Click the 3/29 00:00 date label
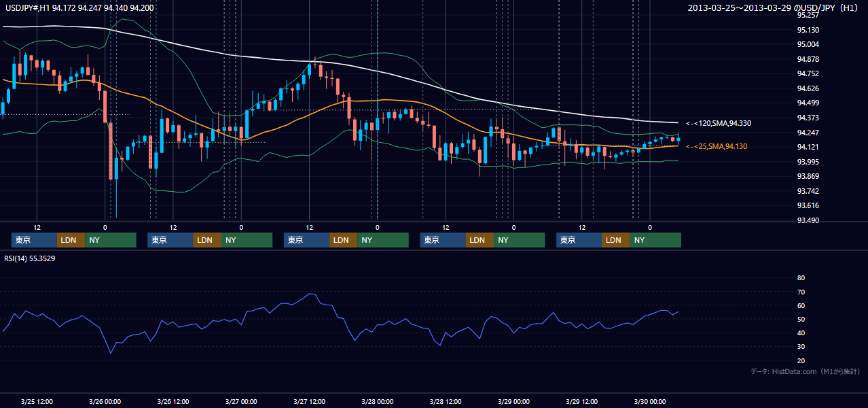 [513, 401]
